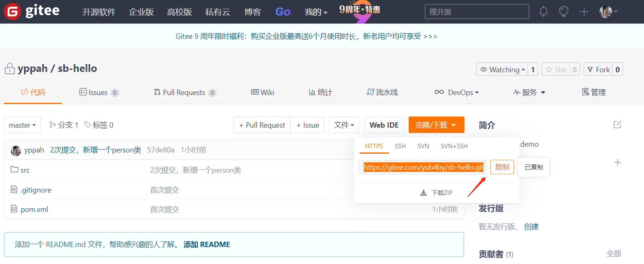
Task: Open the 文件 dropdown menu
Action: pyautogui.click(x=344, y=125)
